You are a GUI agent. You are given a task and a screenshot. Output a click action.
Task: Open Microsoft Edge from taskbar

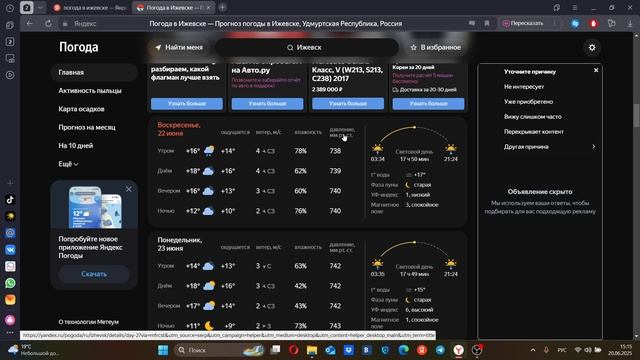click(403, 350)
